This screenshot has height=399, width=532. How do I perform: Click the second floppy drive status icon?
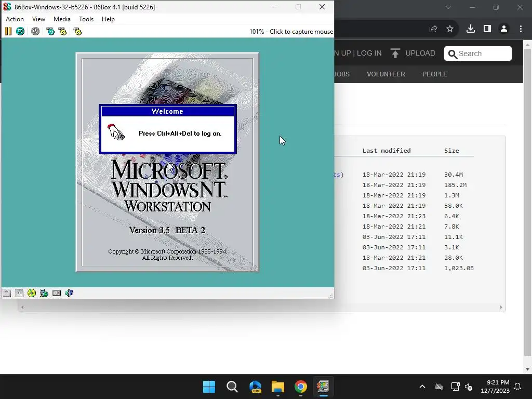pyautogui.click(x=19, y=293)
